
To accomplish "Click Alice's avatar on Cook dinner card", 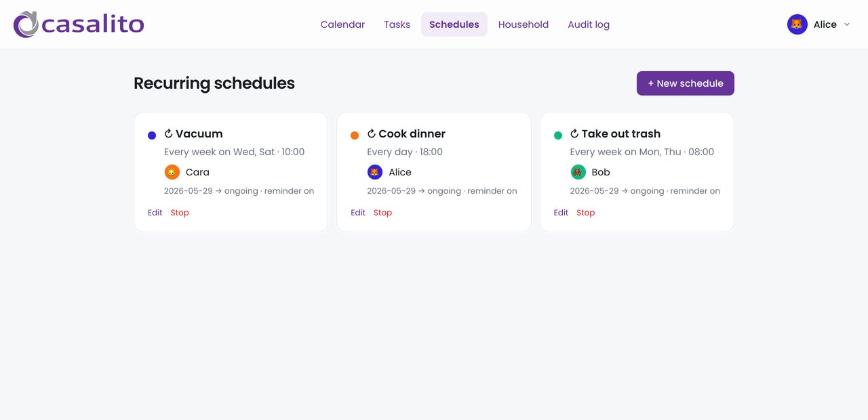I will tap(375, 172).
